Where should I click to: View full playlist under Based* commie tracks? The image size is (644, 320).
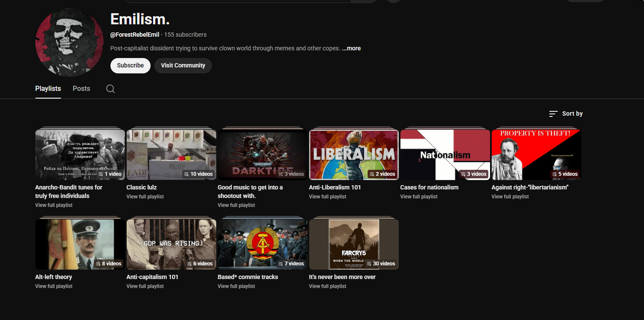[236, 286]
